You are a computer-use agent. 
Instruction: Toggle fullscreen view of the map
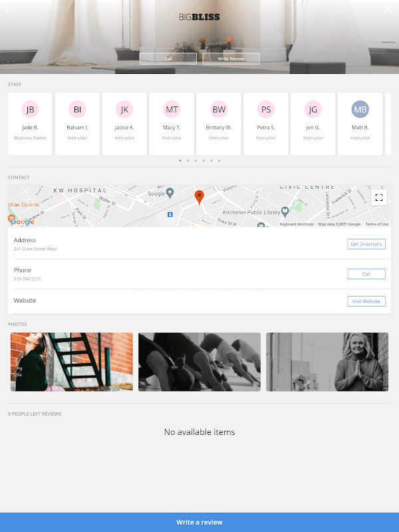pos(379,198)
